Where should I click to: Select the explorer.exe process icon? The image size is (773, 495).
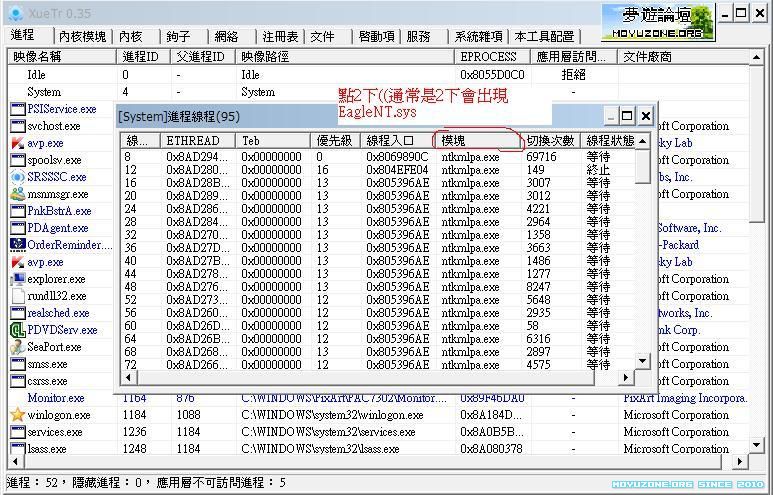click(x=17, y=279)
